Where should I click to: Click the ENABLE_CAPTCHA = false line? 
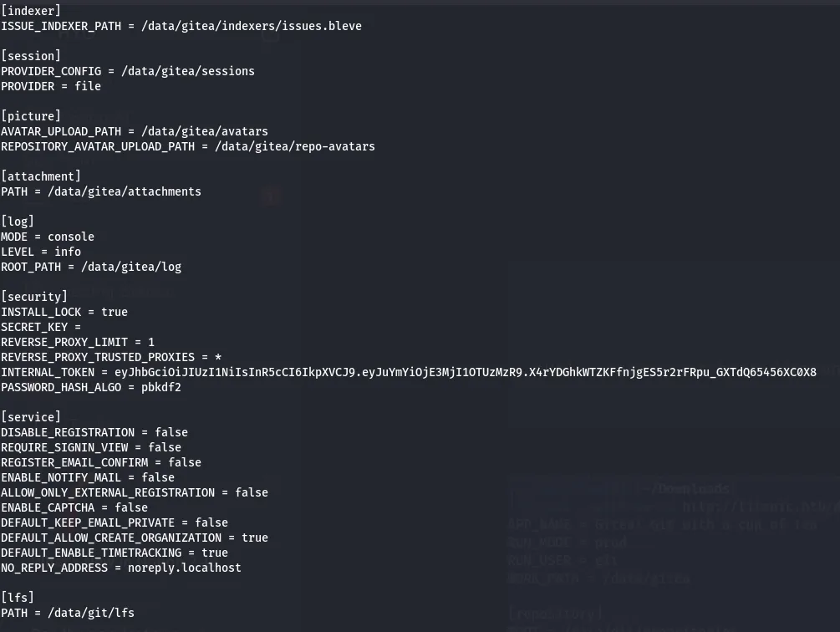[74, 507]
